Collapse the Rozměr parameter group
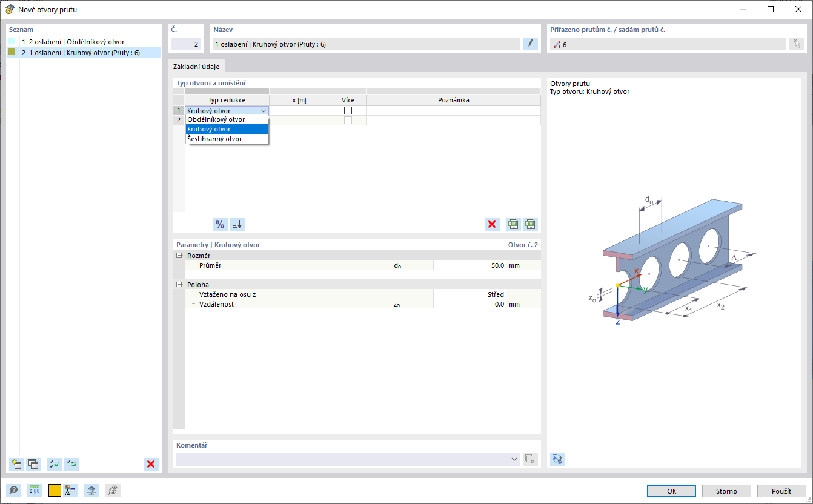 [179, 256]
